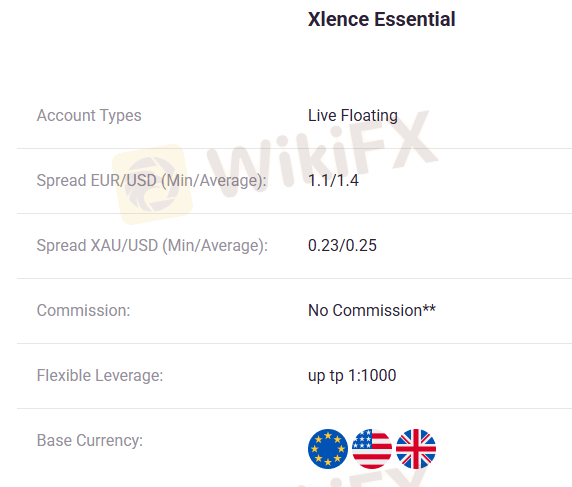Click the 0.23/0.25 spread value

click(342, 246)
